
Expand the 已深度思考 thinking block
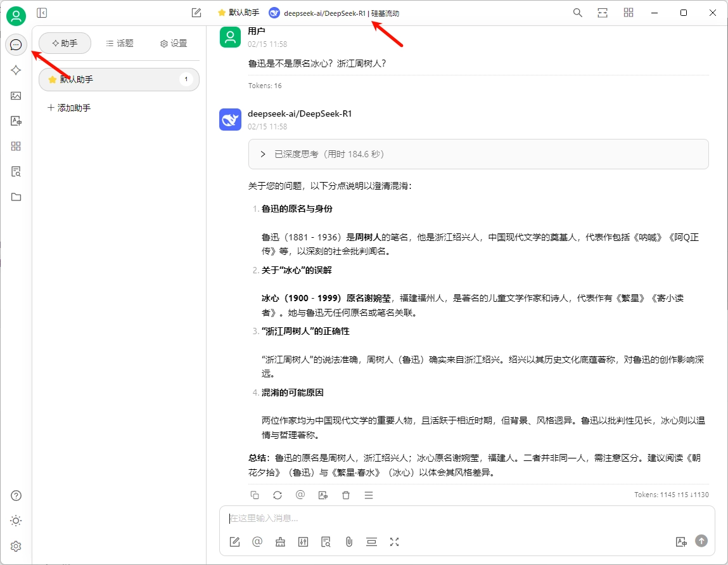(x=262, y=153)
